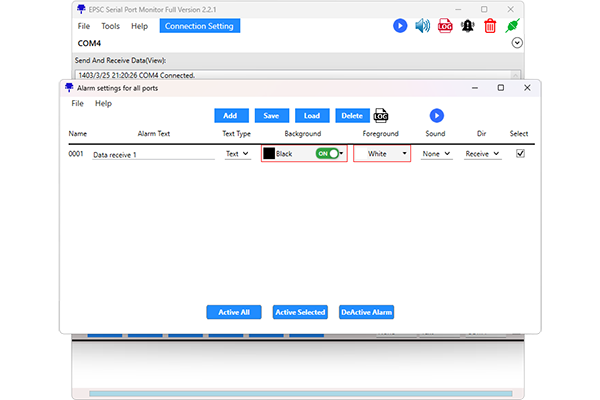This screenshot has width=600, height=400.
Task: Click the blue play icon in main toolbar
Action: (x=400, y=26)
